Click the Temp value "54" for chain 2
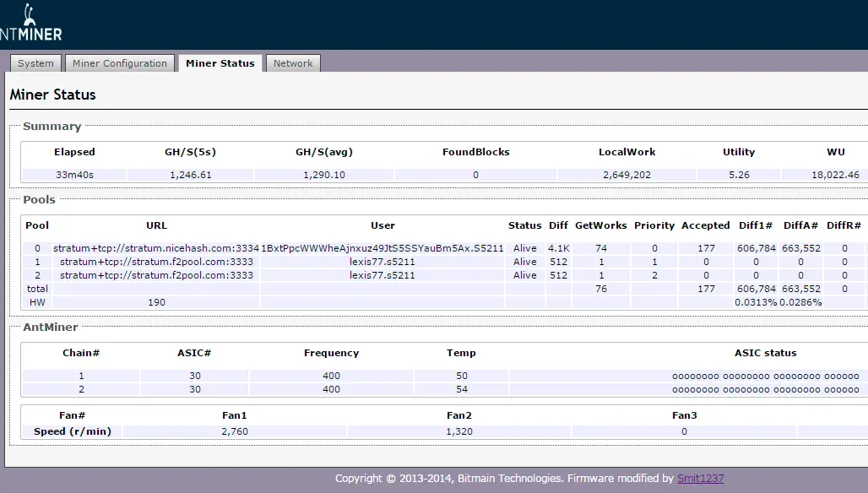 point(462,389)
